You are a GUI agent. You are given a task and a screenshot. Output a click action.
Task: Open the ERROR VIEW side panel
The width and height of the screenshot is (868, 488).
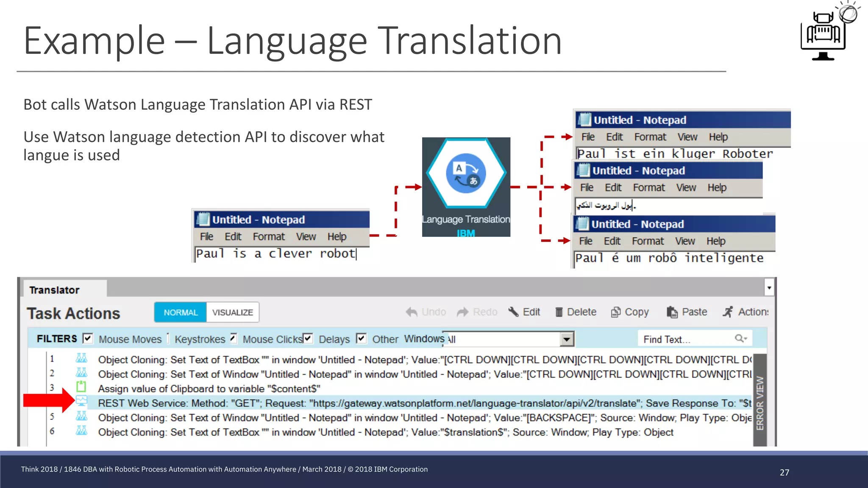(x=760, y=402)
